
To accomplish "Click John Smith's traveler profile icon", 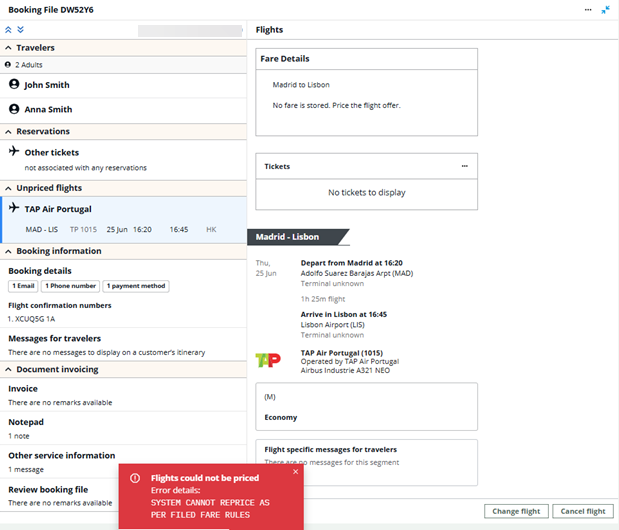I will coord(15,85).
